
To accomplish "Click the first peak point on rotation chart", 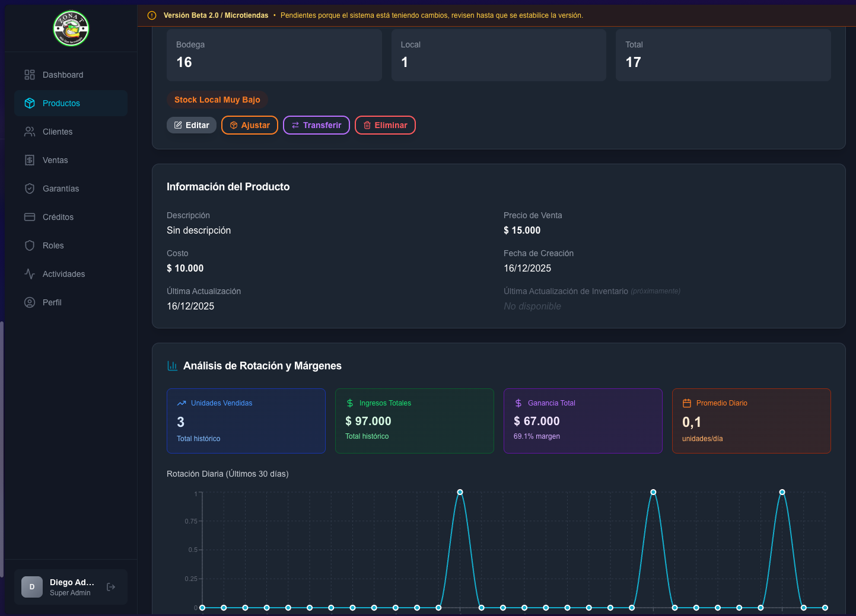I will tap(460, 492).
